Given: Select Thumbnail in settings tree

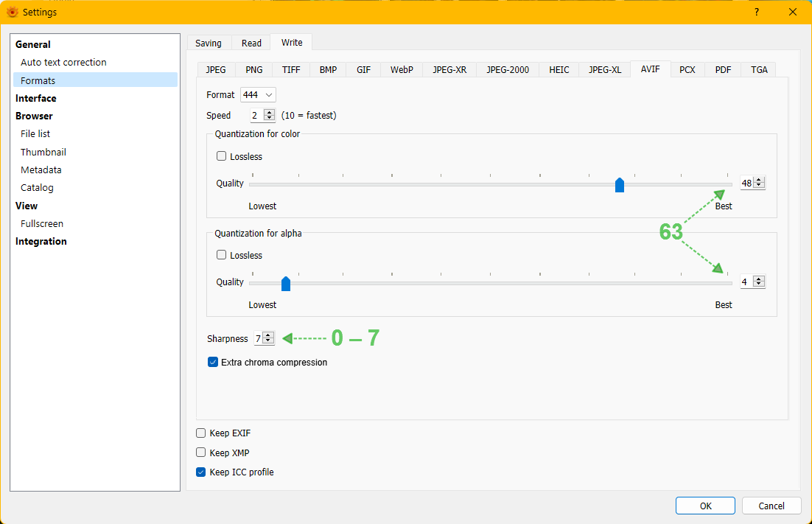Looking at the screenshot, I should pyautogui.click(x=43, y=152).
